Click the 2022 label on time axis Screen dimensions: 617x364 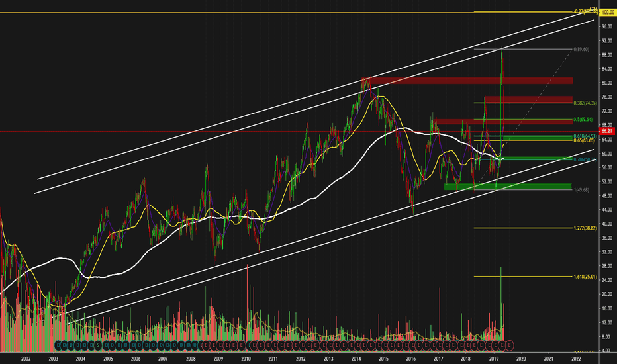pyautogui.click(x=576, y=359)
